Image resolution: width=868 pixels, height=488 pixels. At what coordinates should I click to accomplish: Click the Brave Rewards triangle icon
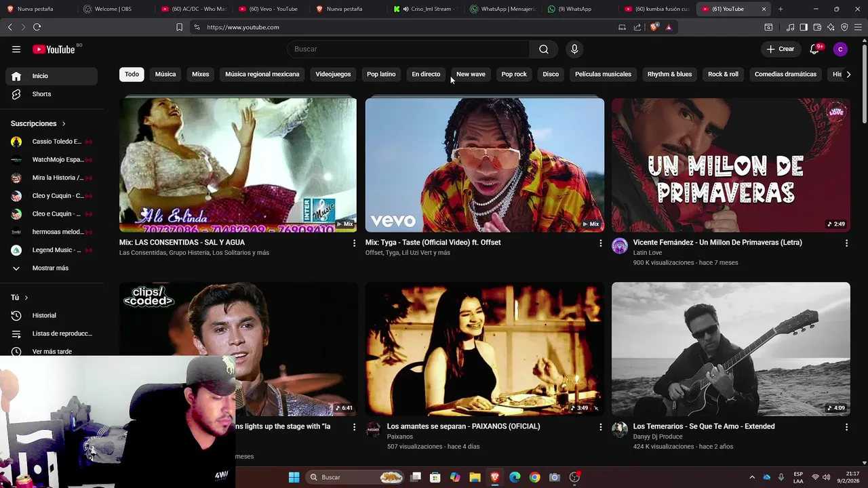pos(669,27)
